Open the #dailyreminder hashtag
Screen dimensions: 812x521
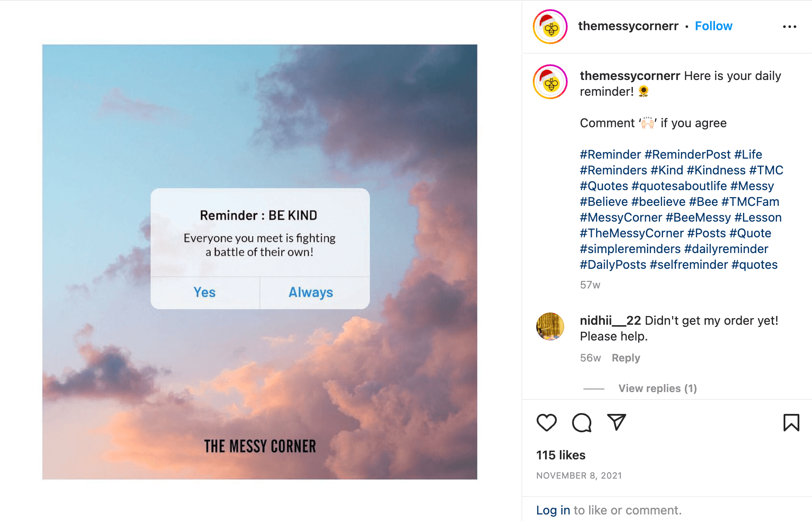pos(726,249)
